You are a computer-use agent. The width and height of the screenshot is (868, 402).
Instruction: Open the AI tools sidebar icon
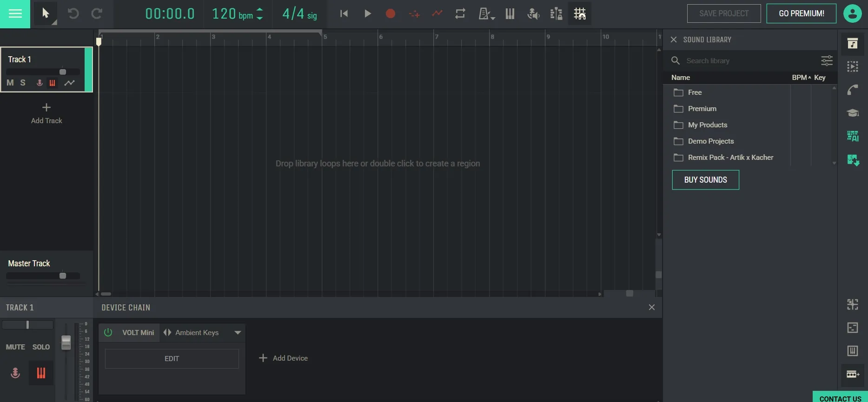click(x=853, y=136)
